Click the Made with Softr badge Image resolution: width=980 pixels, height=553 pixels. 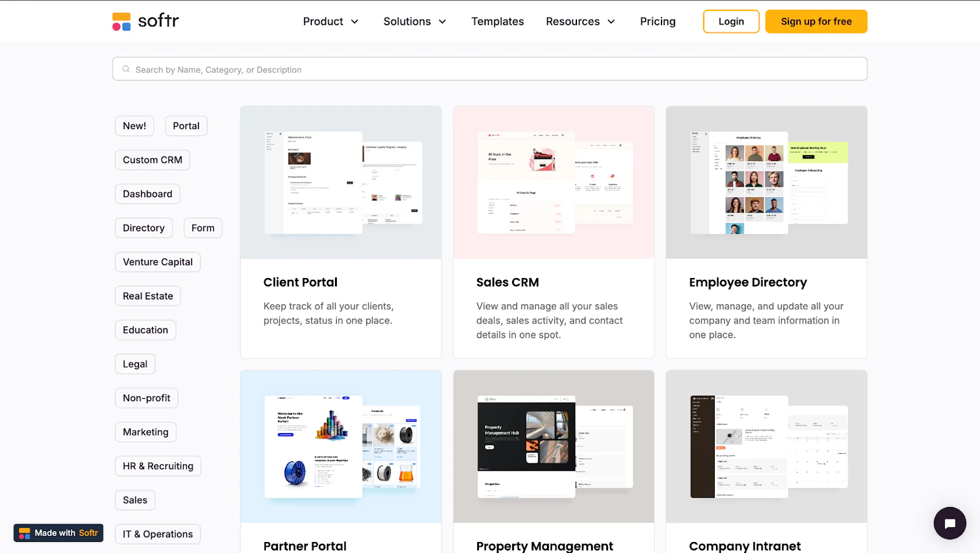(x=59, y=533)
